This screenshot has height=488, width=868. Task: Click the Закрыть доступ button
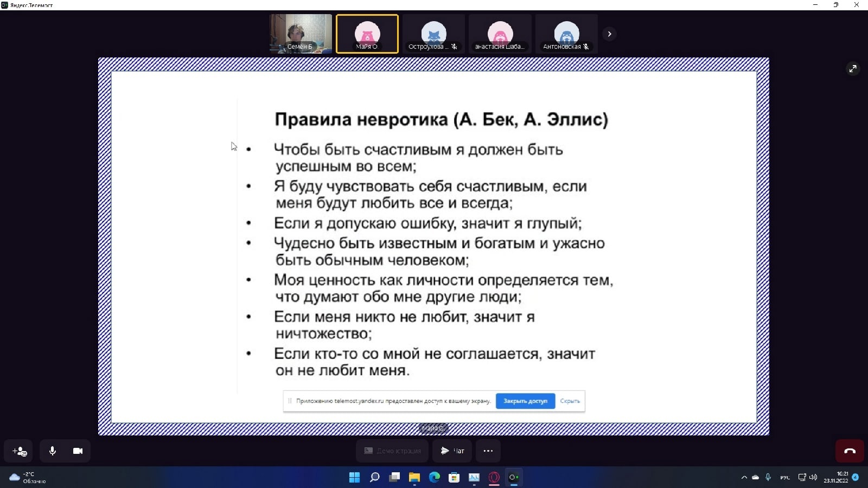click(x=525, y=401)
